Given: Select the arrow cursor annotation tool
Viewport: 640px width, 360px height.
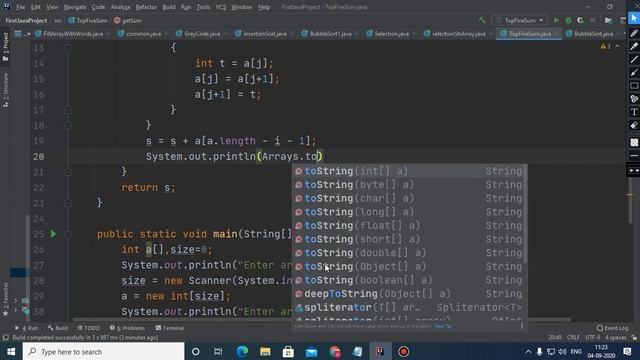Looking at the screenshot, I should point(634,19).
